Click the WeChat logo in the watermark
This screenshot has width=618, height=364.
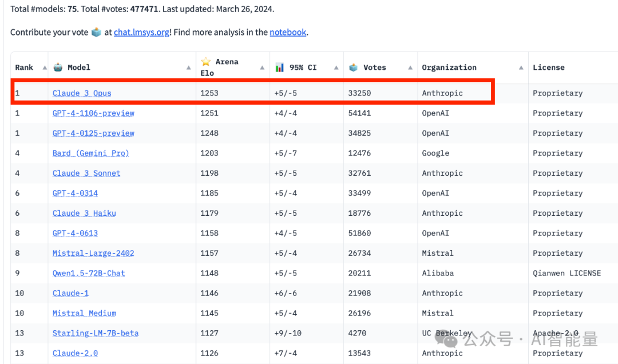coord(450,339)
